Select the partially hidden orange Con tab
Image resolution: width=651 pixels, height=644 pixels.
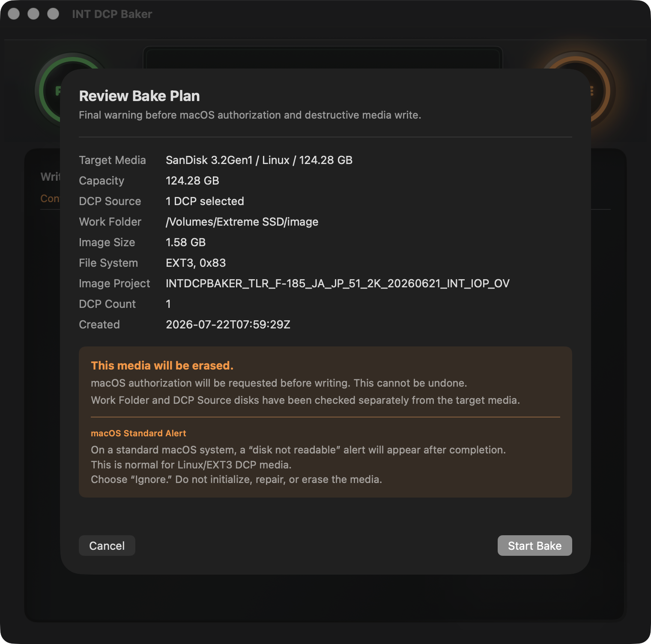[x=50, y=199]
